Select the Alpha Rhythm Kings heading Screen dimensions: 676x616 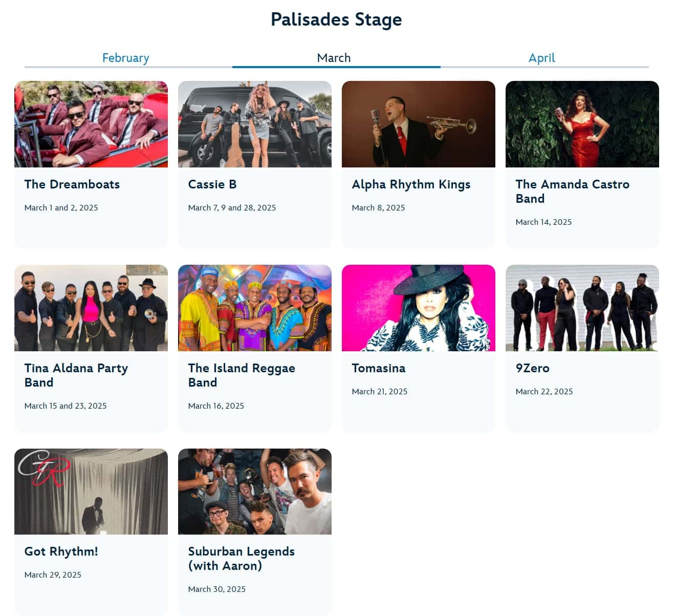[411, 184]
